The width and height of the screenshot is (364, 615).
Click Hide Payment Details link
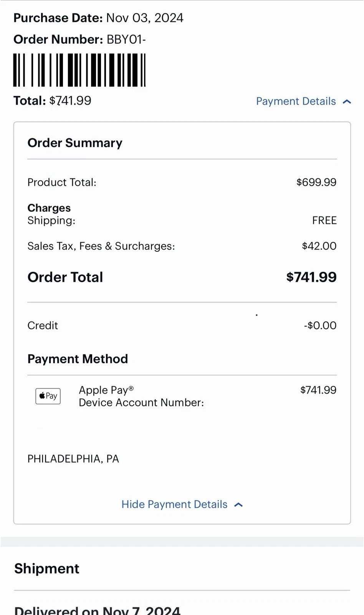(x=174, y=504)
